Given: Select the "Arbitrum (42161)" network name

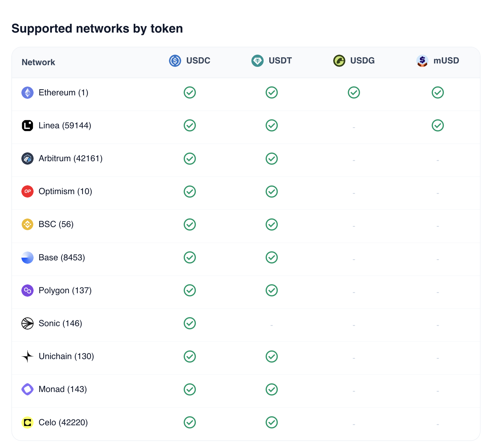Looking at the screenshot, I should point(71,158).
